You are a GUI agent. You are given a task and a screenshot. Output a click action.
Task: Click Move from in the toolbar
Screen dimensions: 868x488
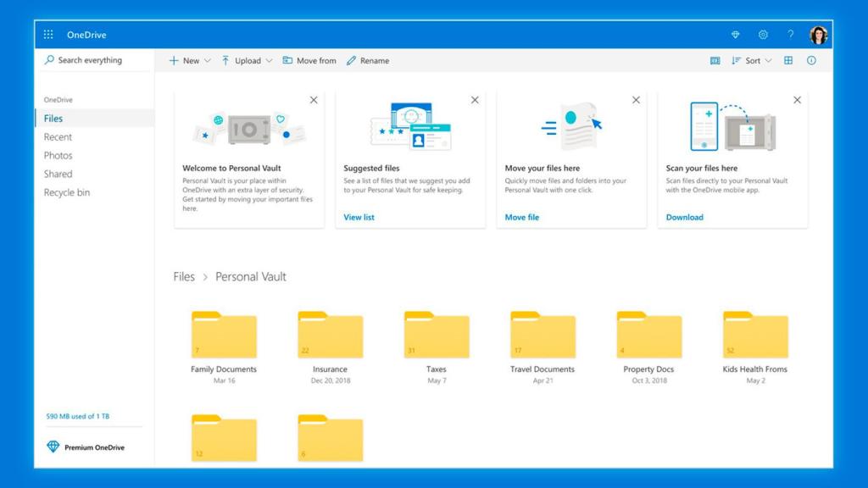(x=309, y=61)
